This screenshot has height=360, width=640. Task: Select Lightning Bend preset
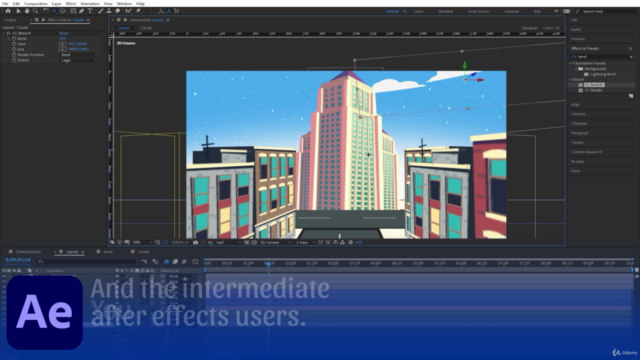(602, 74)
